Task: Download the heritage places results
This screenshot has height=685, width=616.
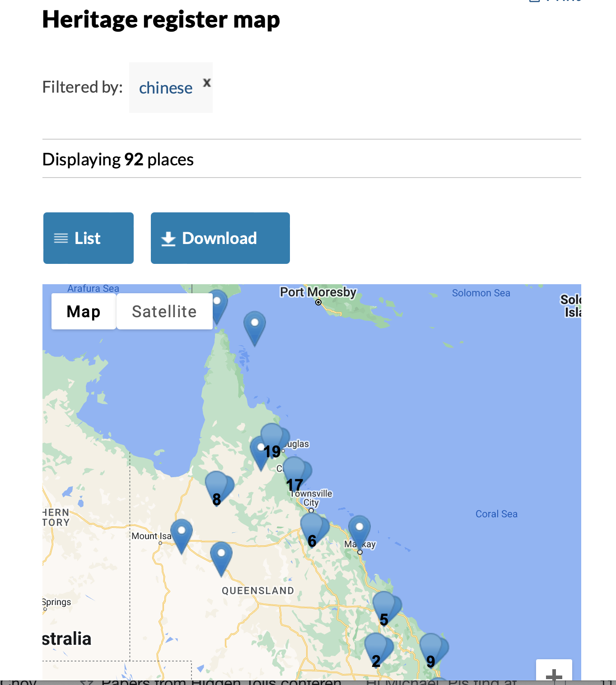Action: tap(220, 238)
